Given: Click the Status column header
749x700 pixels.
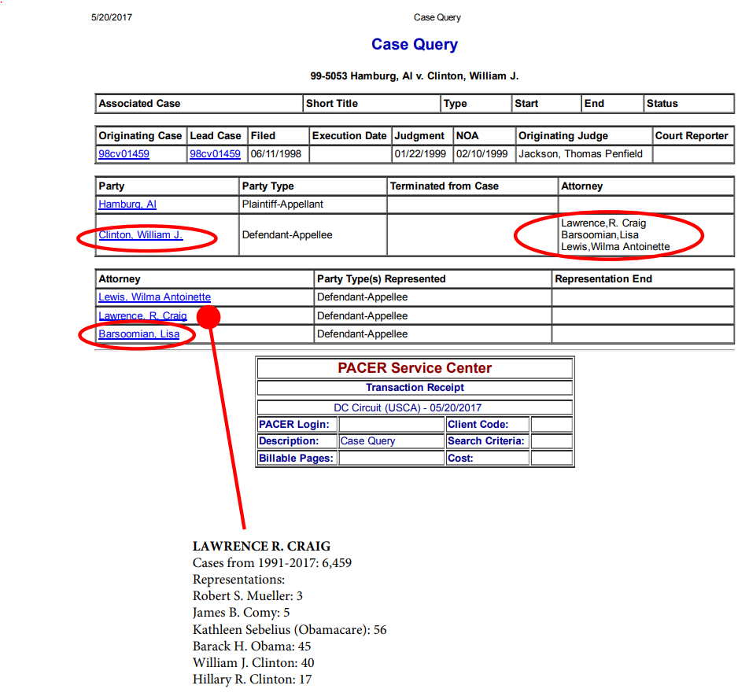Looking at the screenshot, I should tap(662, 104).
